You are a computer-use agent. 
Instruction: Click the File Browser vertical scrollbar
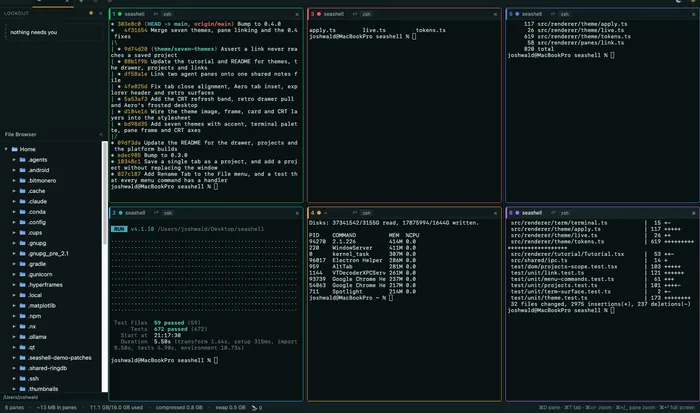coord(105,267)
